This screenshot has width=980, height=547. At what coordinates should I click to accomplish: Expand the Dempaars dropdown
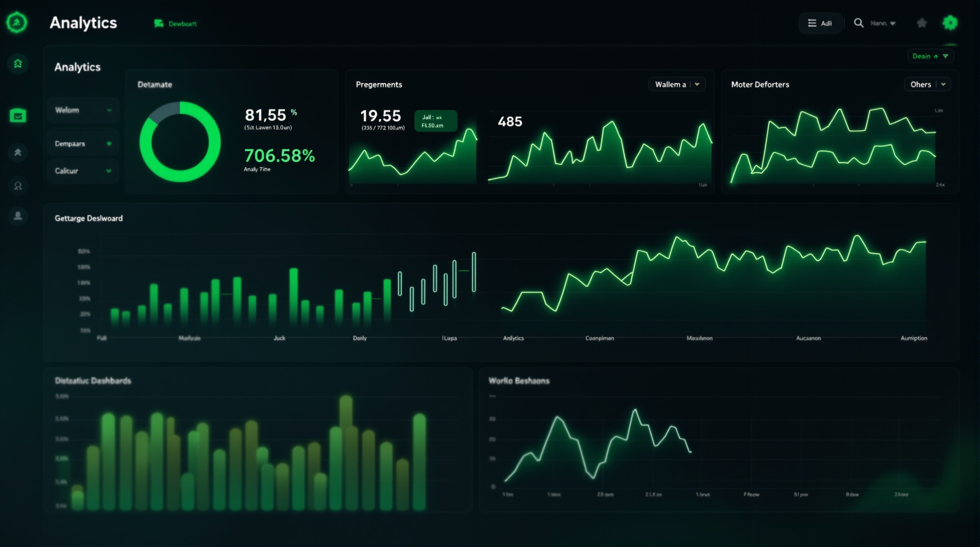click(x=83, y=144)
